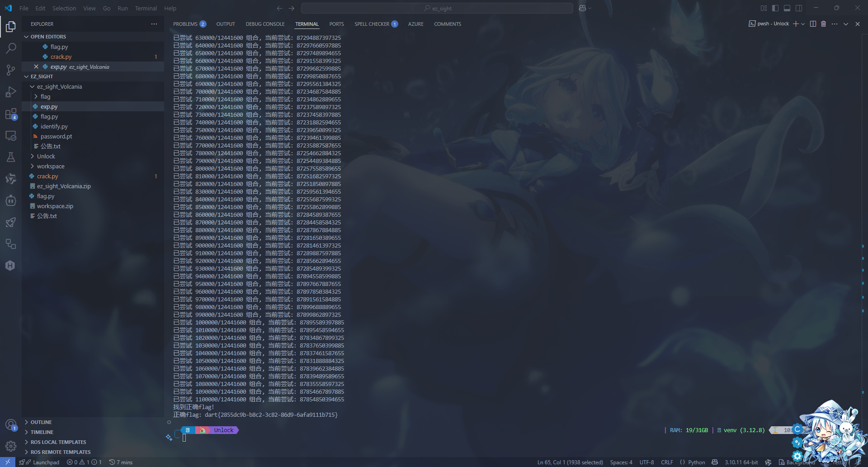The image size is (868, 467).
Task: Open password.pt in the explorer
Action: 56,137
